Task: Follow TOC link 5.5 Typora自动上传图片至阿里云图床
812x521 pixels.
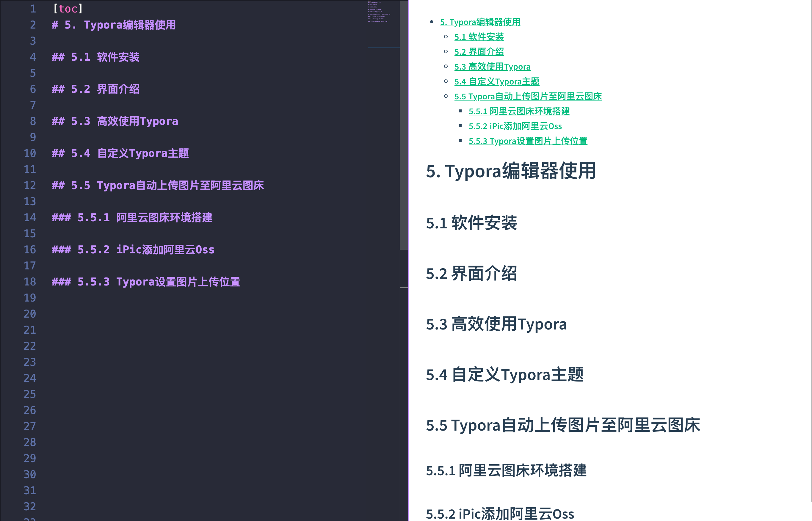Action: (x=528, y=96)
